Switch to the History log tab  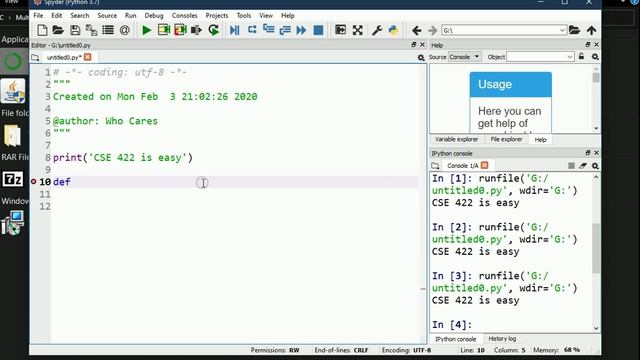[502, 339]
